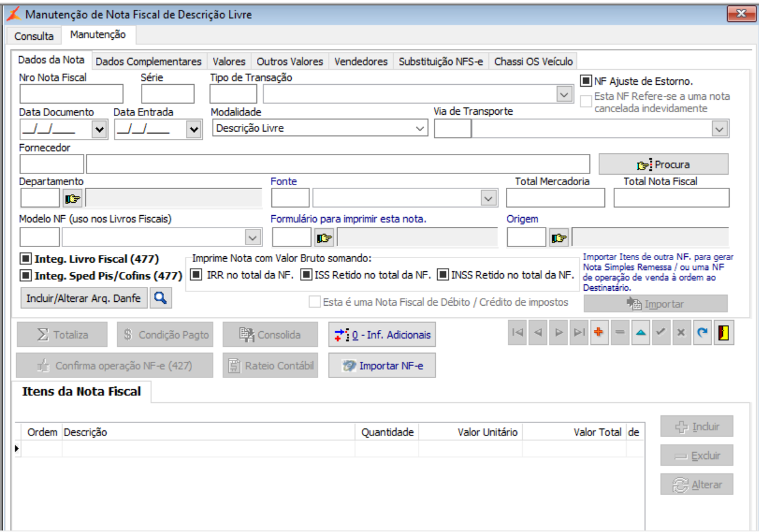The width and height of the screenshot is (759, 532).
Task: Click Importar items button
Action: pyautogui.click(x=655, y=304)
